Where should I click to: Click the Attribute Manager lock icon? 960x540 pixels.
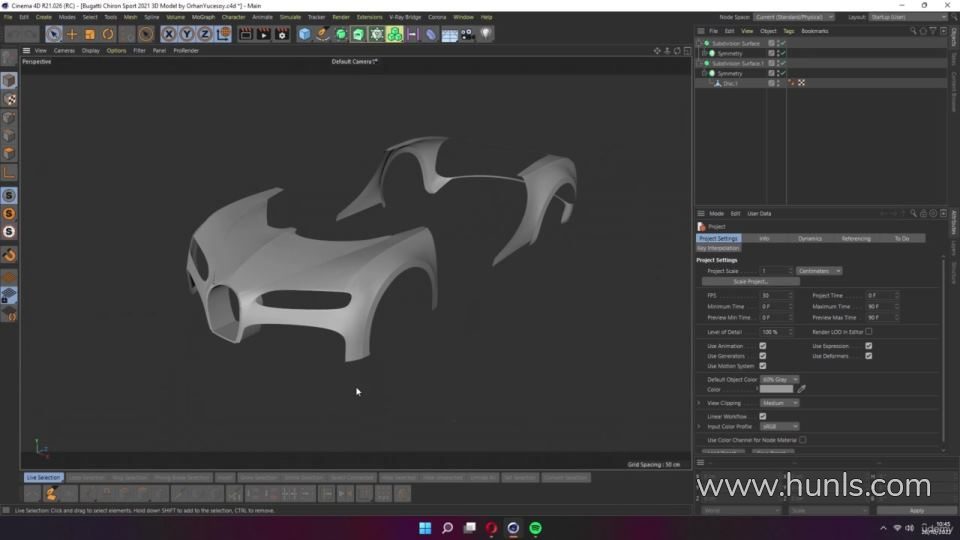click(x=923, y=214)
